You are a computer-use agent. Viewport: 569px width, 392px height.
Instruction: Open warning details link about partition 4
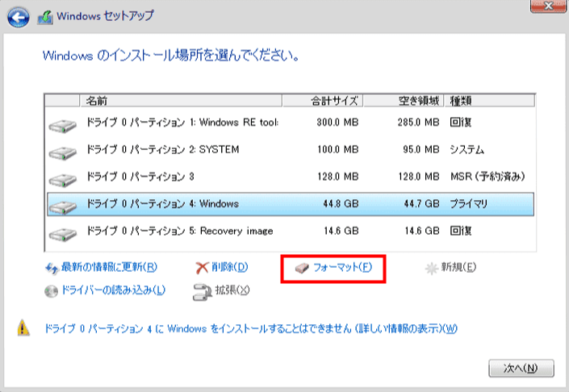click(x=251, y=328)
